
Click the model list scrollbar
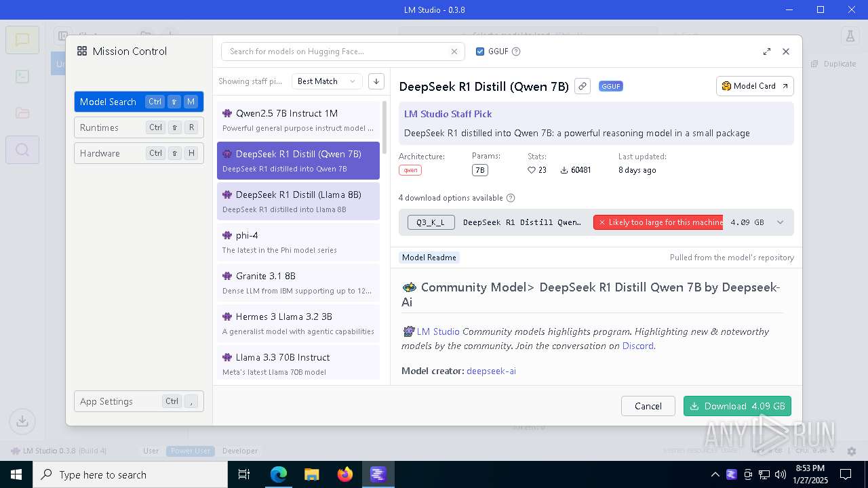pos(385,127)
